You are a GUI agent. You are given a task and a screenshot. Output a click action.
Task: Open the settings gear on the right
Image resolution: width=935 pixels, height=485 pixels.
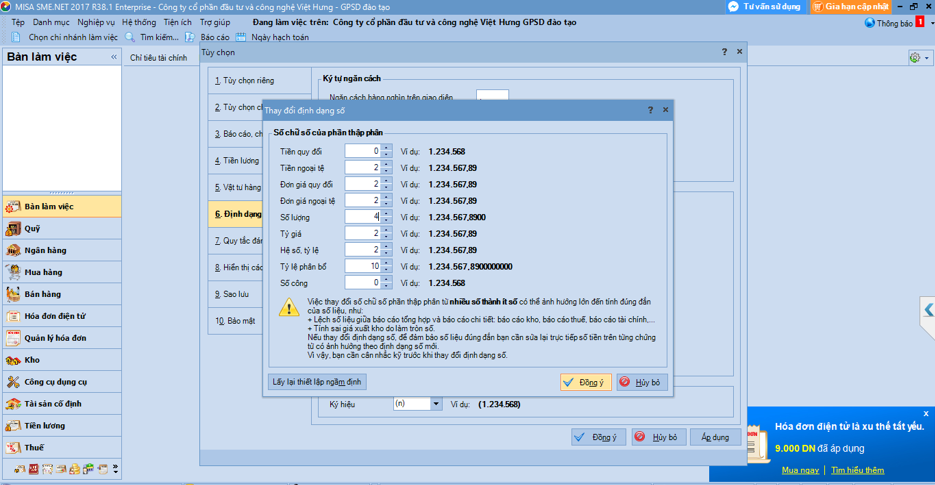915,58
